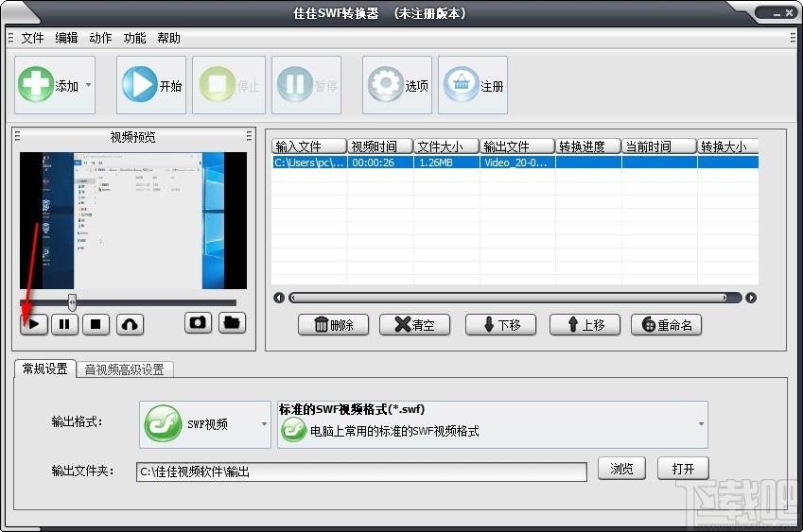Take a snapshot with the camera icon

199,323
